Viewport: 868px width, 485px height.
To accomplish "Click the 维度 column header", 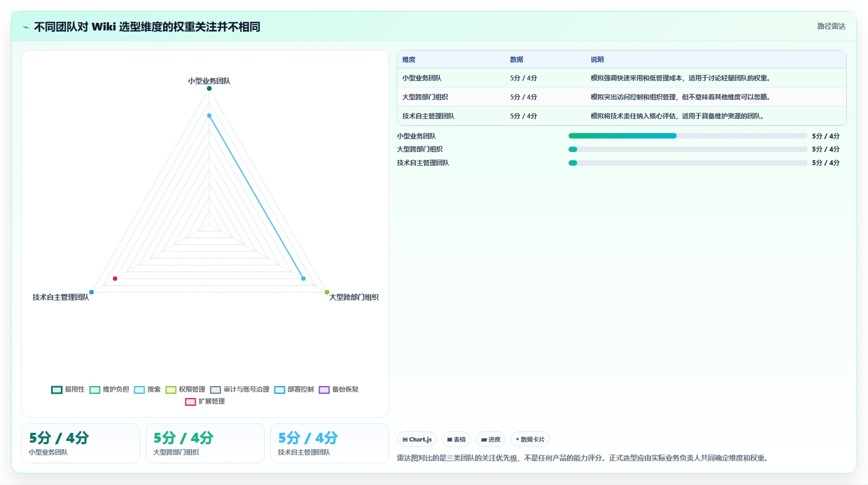I will pos(409,60).
